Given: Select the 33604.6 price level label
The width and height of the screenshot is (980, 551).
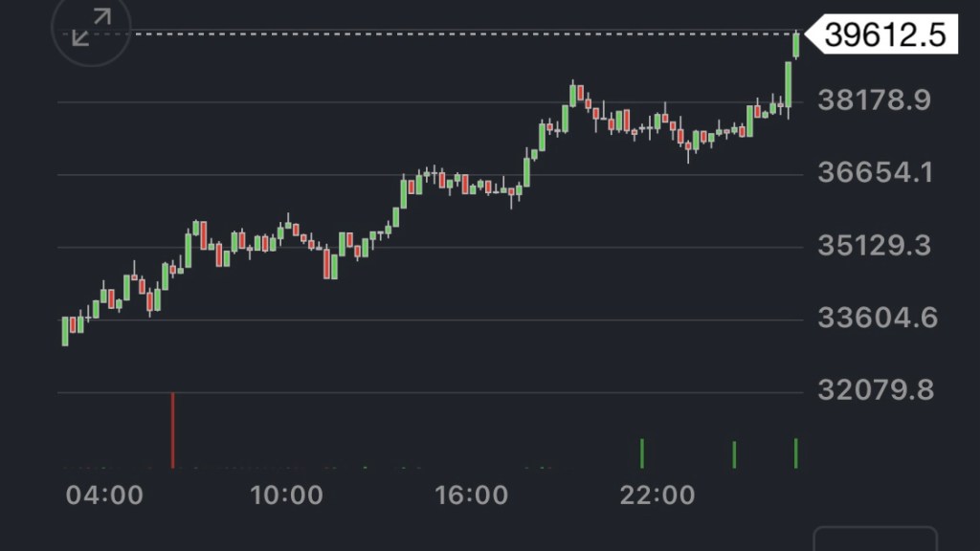Looking at the screenshot, I should (877, 319).
